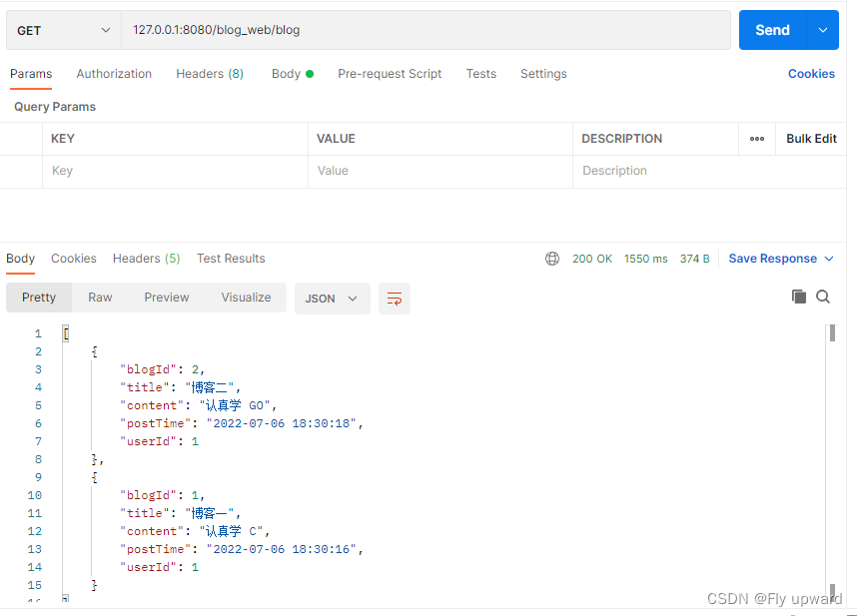Open the Send button dropdown arrow
The height and width of the screenshot is (616, 857).
point(823,30)
